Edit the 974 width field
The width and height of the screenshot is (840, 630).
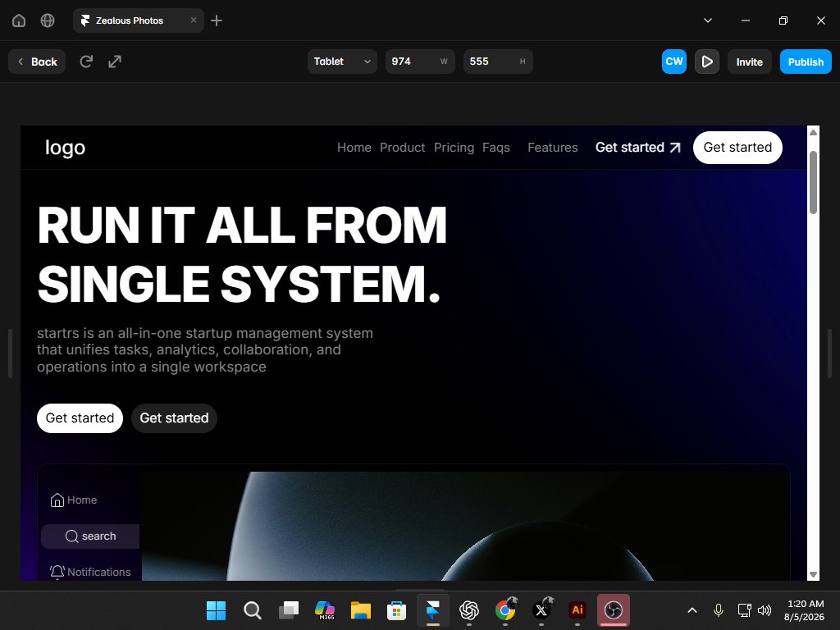tap(420, 62)
